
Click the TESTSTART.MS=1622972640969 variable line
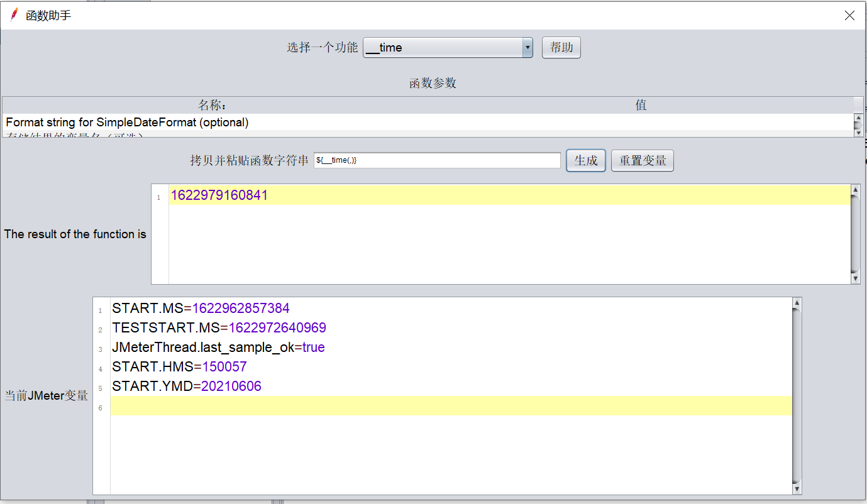point(219,328)
